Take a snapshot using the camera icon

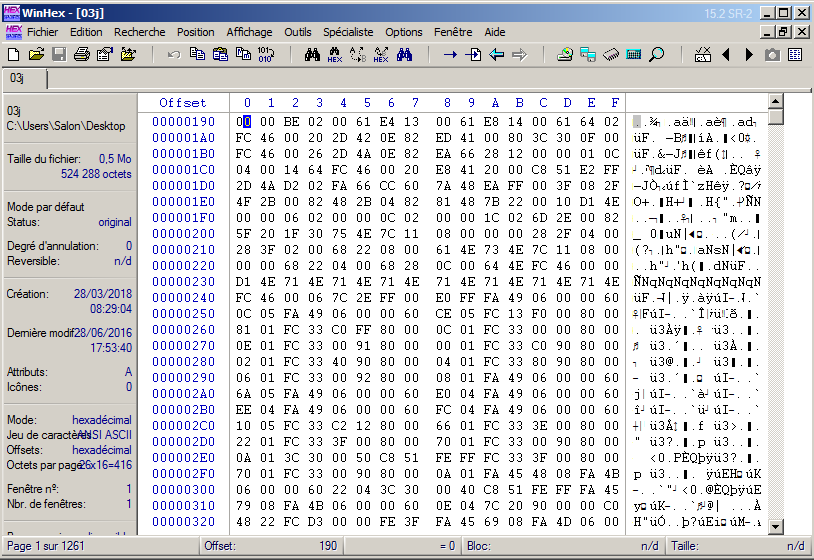click(x=772, y=54)
